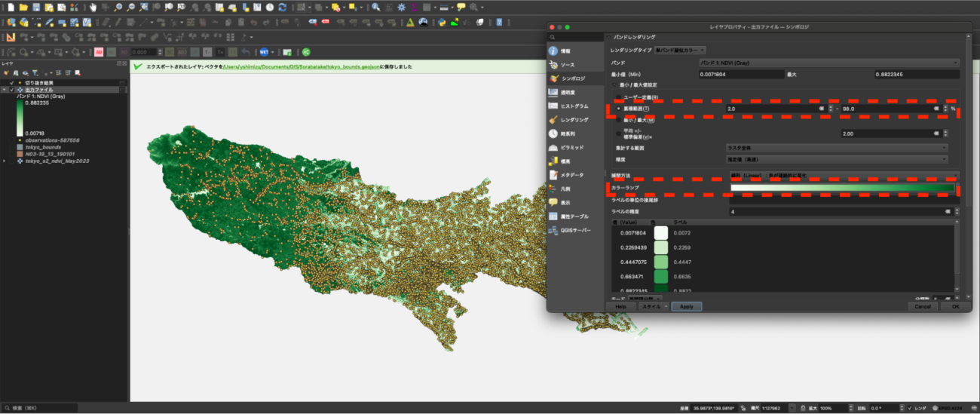This screenshot has width=980, height=414.
Task: Switch to the ヒストグラム tab
Action: [574, 106]
